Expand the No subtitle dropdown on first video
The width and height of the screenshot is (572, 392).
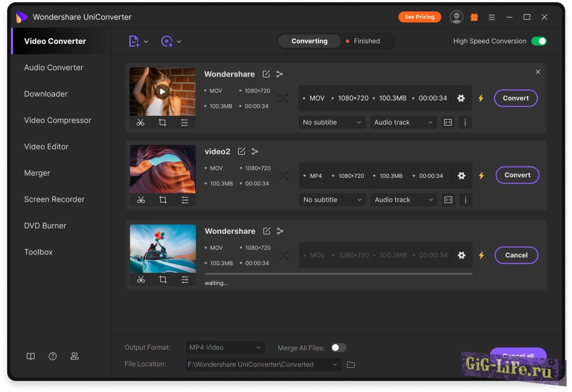(332, 122)
